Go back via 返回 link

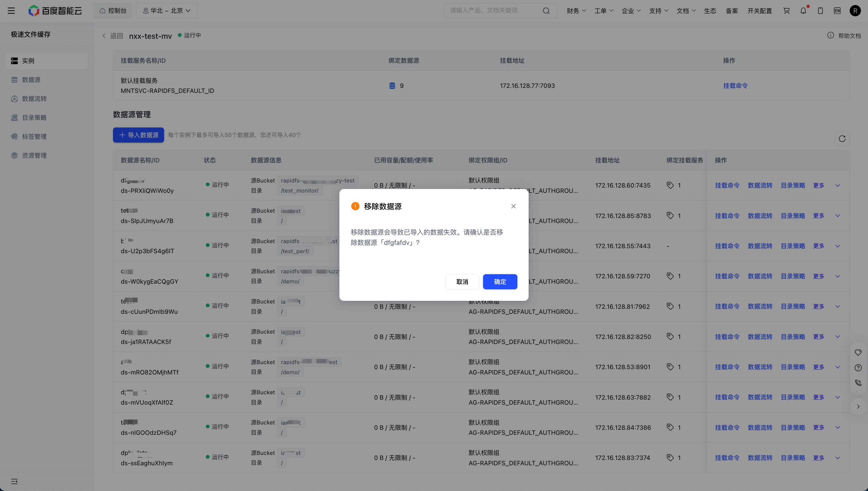(113, 36)
